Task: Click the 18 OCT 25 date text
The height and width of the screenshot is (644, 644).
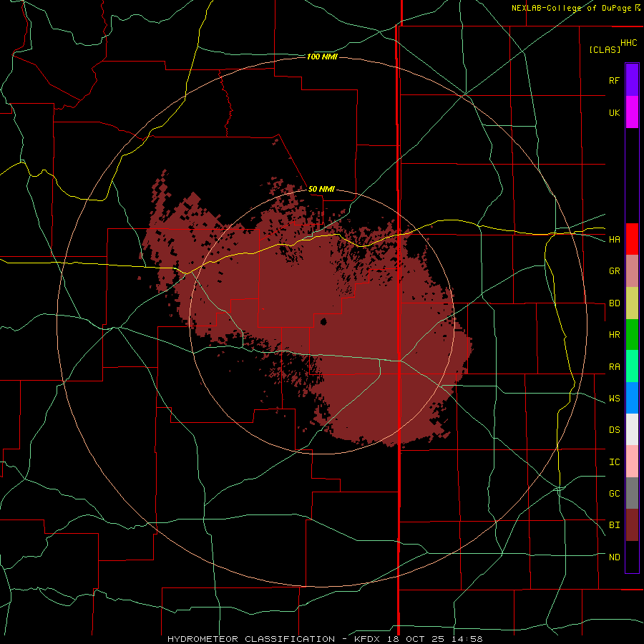Action: pos(415,639)
